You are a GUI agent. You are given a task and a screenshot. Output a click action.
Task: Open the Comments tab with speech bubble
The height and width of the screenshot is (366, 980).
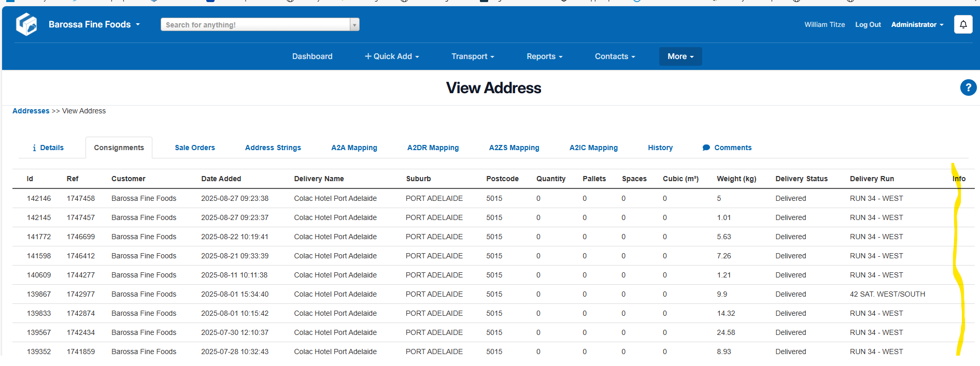click(x=727, y=148)
